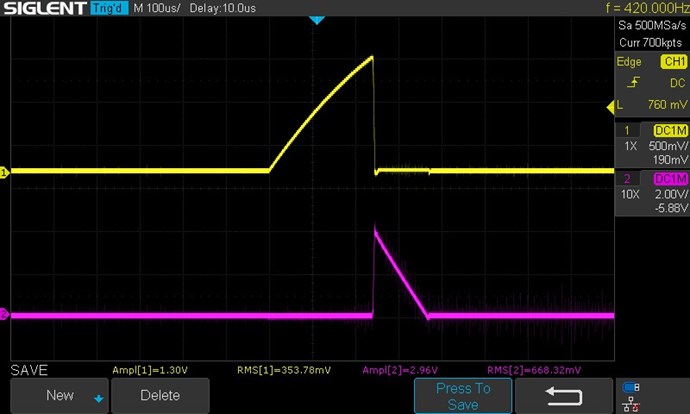Screen dimensions: 690x414
Task: Click the channel 1 ground level marker
Action: click(x=4, y=172)
